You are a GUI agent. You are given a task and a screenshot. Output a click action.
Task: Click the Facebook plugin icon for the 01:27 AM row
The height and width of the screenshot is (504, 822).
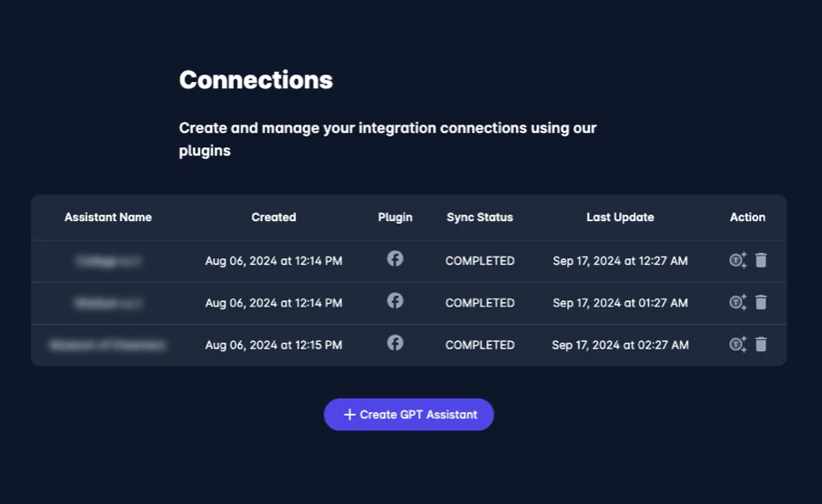pos(395,300)
